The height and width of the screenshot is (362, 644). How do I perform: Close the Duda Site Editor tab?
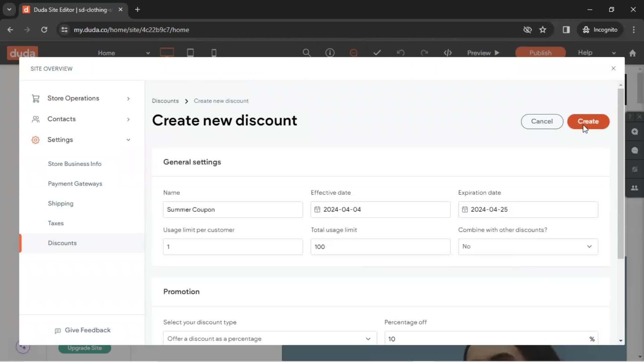coord(120,9)
